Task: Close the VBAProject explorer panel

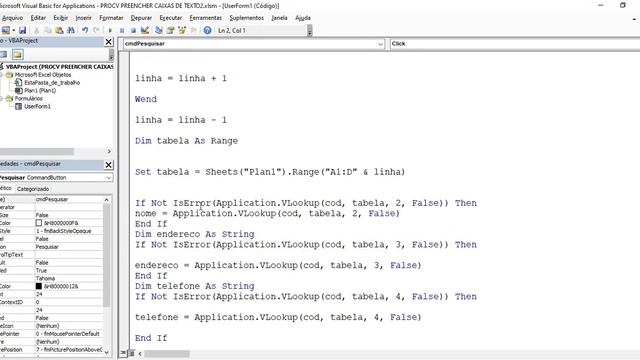Action: [109, 42]
